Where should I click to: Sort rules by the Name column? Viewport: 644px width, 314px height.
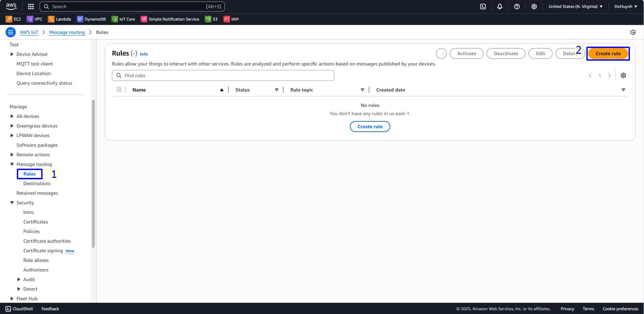[x=139, y=90]
